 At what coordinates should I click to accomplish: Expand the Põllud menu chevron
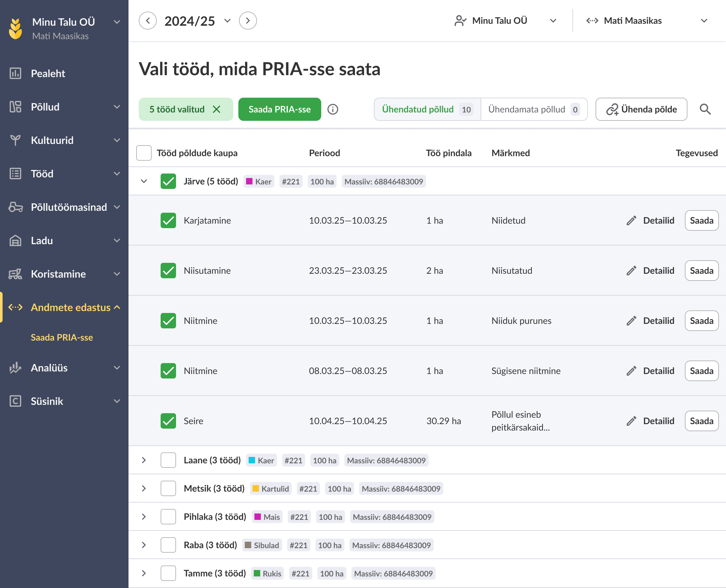click(117, 107)
